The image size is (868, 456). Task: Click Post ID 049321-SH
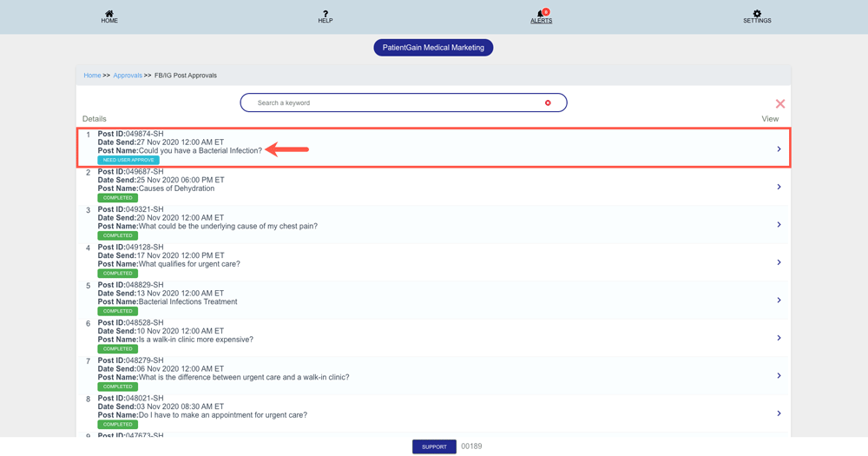point(131,209)
